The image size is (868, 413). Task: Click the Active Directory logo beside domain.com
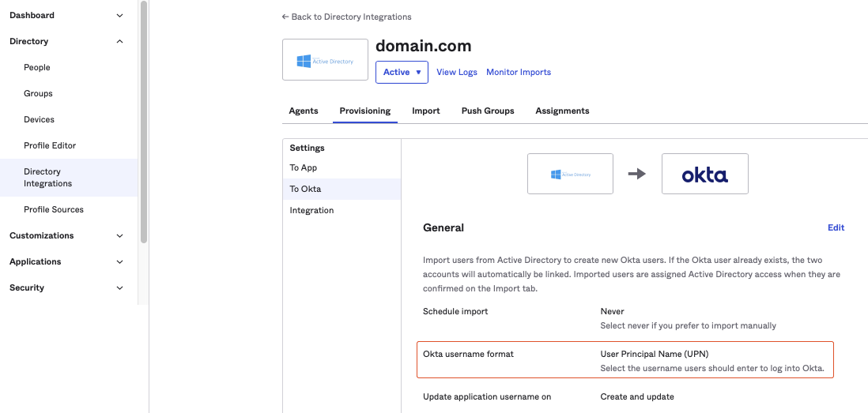325,60
